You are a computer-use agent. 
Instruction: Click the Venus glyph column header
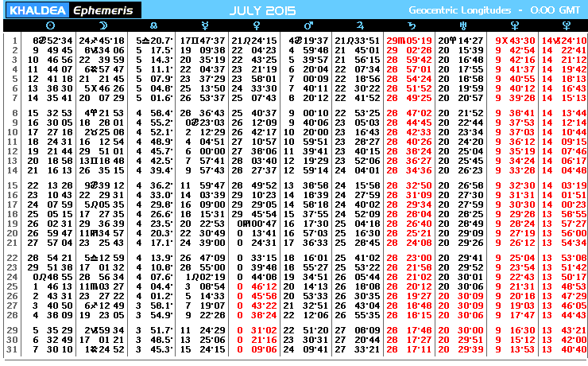point(256,26)
